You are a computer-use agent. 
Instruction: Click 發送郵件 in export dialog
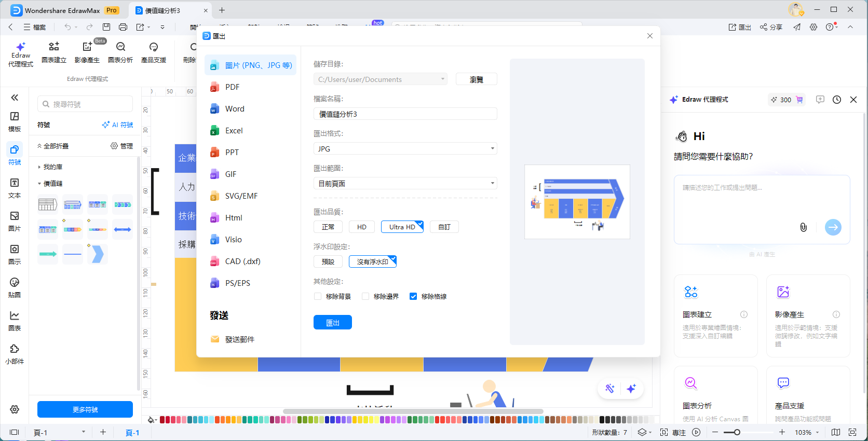point(251,339)
